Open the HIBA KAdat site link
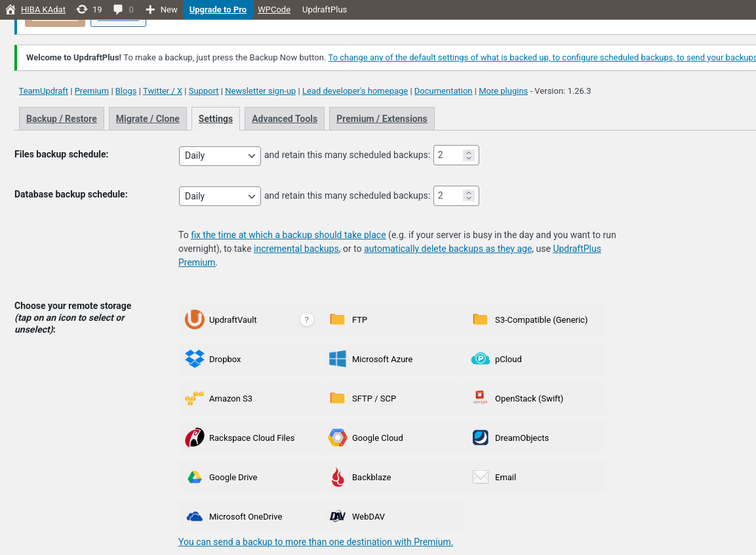The height and width of the screenshot is (555, 756). click(x=43, y=10)
